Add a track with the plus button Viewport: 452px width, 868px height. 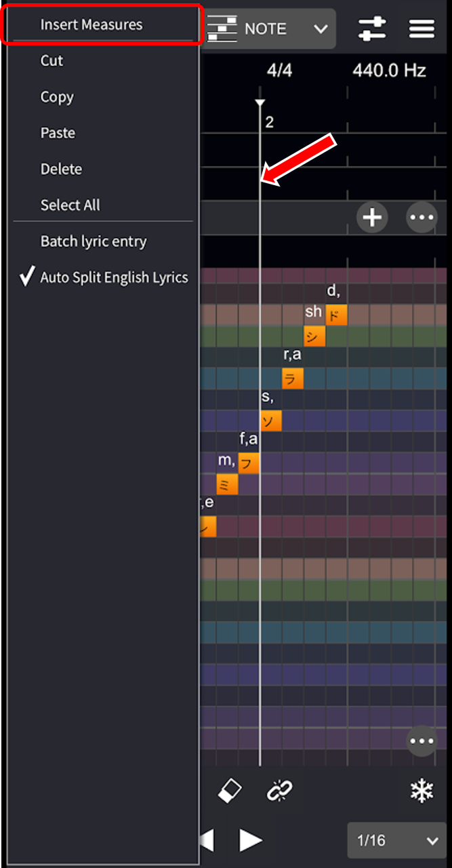point(372,218)
